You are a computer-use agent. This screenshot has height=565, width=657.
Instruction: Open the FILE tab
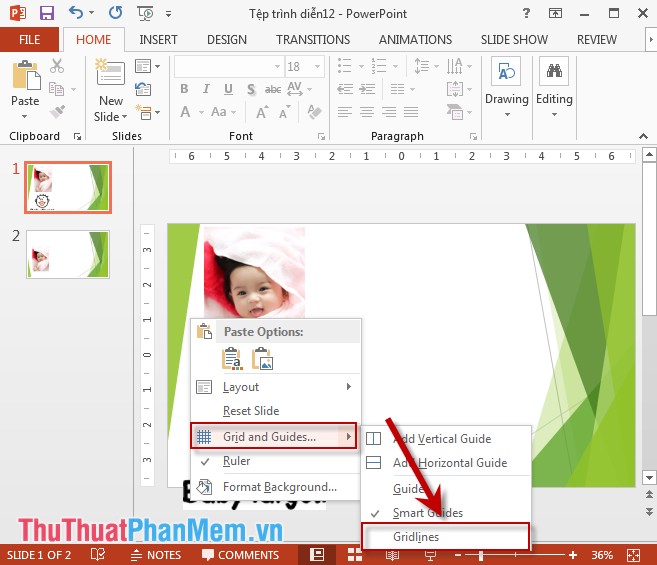tap(29, 39)
